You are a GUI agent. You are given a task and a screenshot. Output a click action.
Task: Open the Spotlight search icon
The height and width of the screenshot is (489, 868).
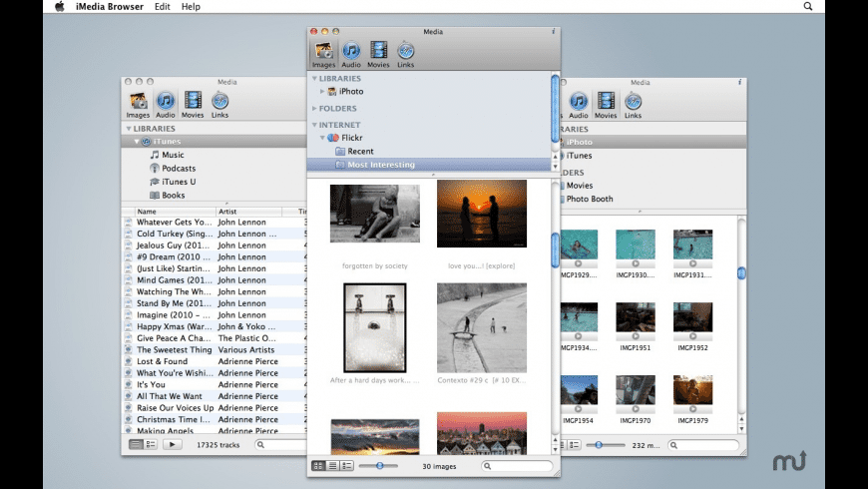(808, 6)
